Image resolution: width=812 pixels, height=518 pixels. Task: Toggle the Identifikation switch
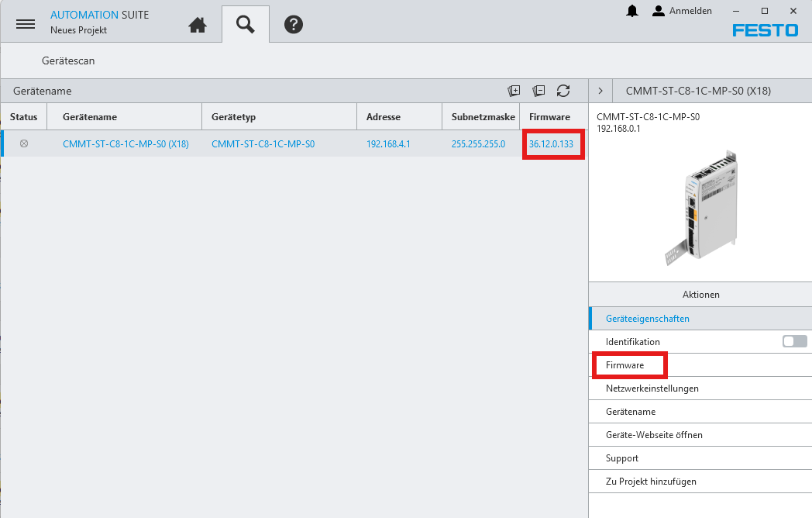point(794,341)
